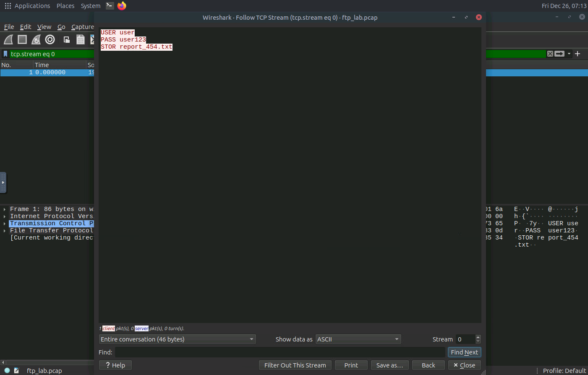Click the Stop capturing packets square icon

coord(22,39)
